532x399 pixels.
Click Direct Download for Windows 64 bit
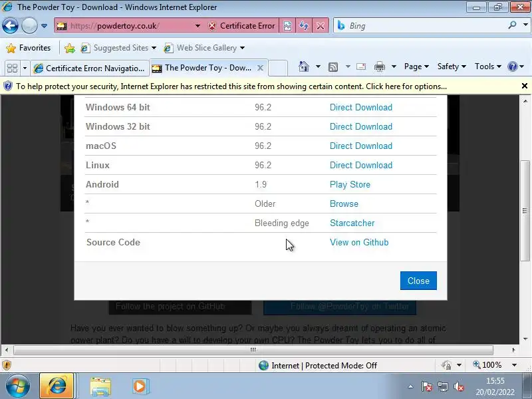coord(361,107)
